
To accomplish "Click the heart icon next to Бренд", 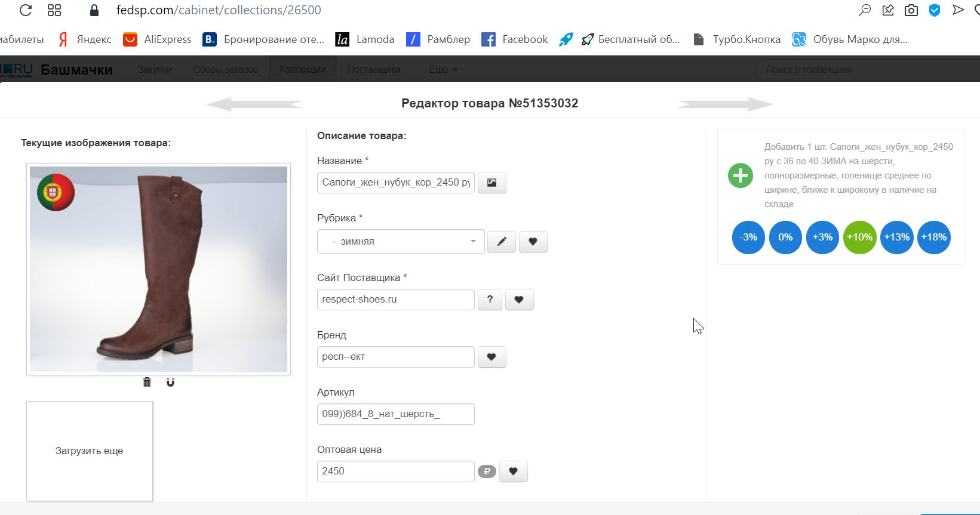I will pyautogui.click(x=491, y=357).
